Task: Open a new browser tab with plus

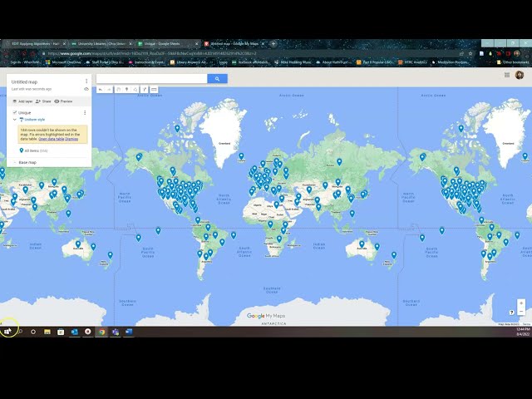Action: [273, 44]
